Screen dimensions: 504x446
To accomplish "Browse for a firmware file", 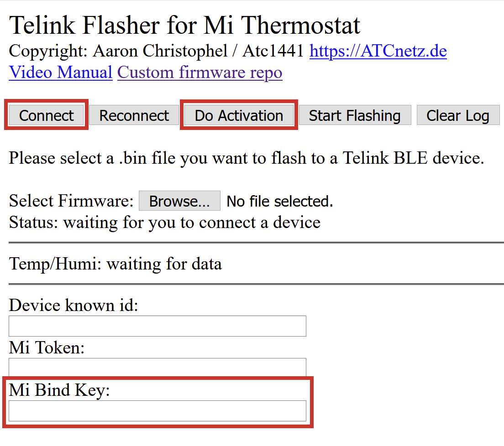I will (179, 201).
